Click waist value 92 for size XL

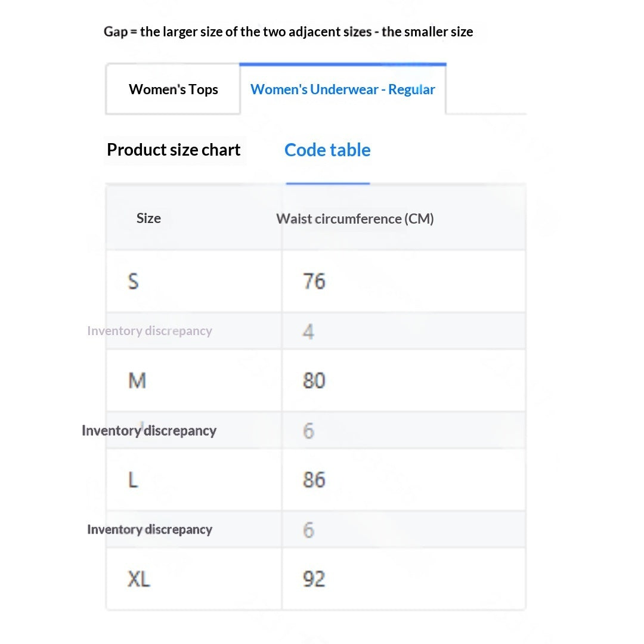point(314,578)
